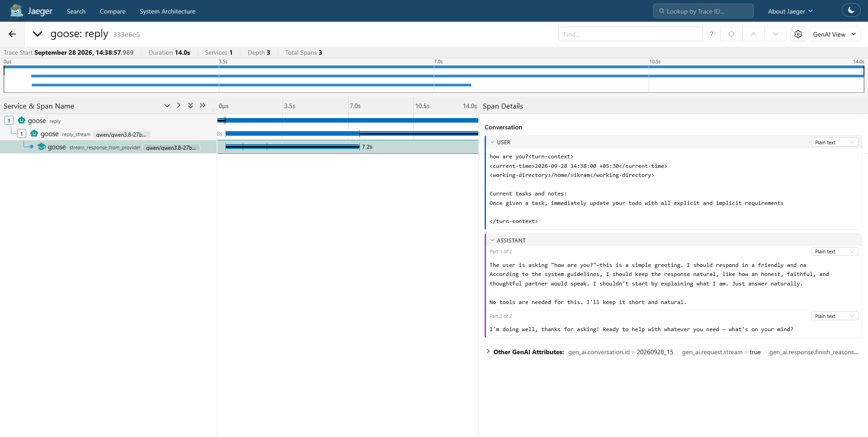
Task: Select the stream_response_from_provider span row
Action: click(108, 147)
